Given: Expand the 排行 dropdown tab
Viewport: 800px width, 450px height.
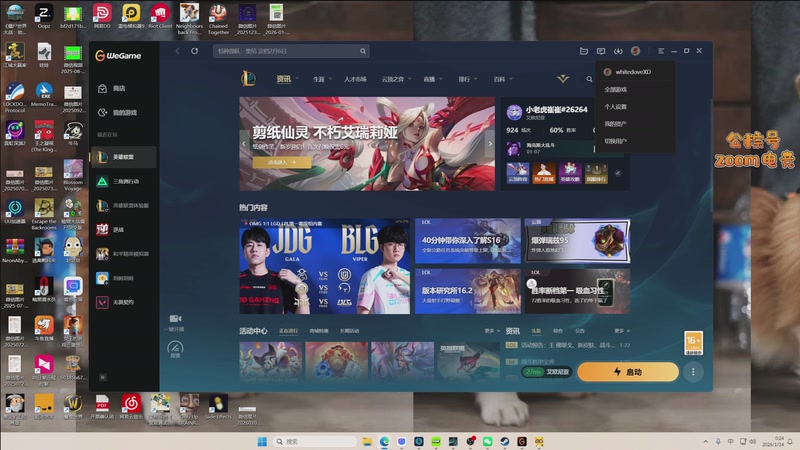Looking at the screenshot, I should pyautogui.click(x=467, y=79).
